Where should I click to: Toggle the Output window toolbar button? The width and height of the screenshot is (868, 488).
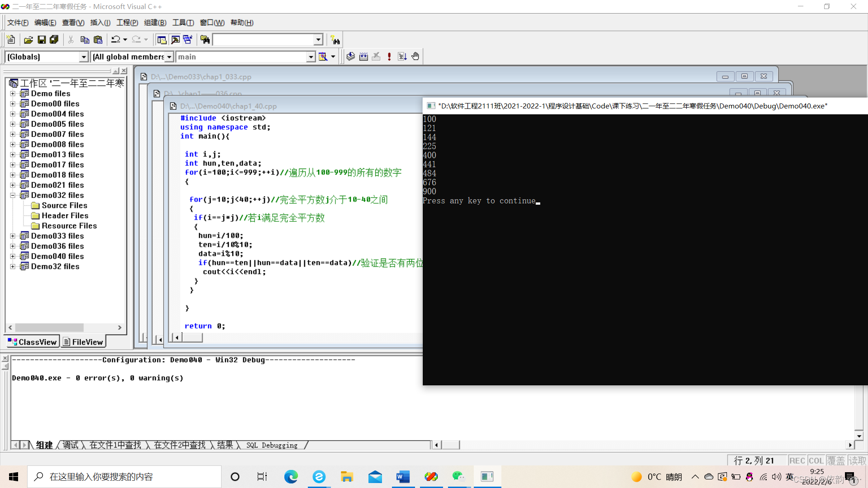click(175, 40)
